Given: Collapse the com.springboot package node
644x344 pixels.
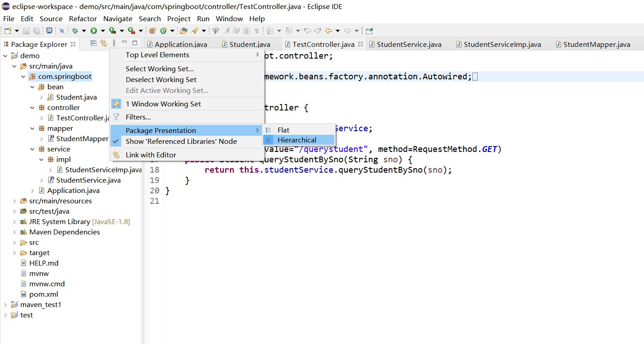Looking at the screenshot, I should point(23,77).
